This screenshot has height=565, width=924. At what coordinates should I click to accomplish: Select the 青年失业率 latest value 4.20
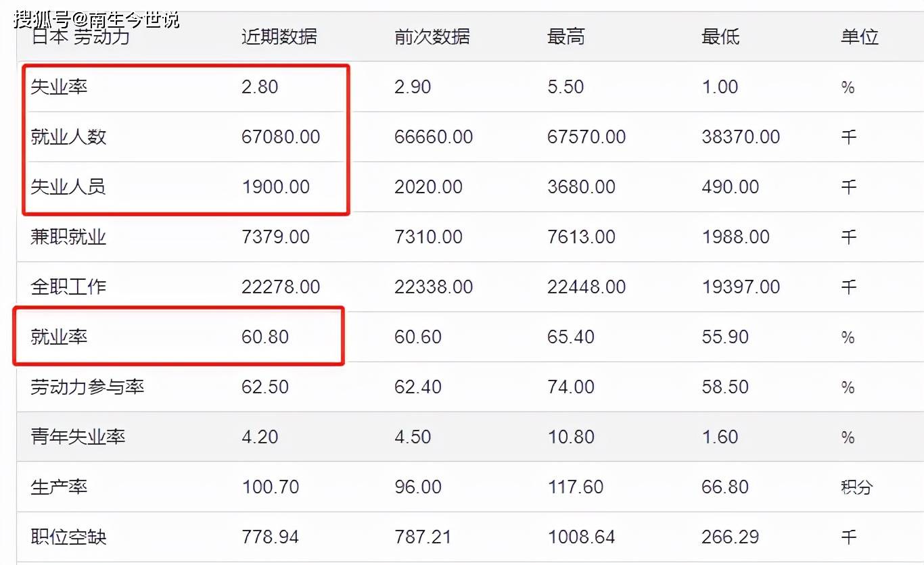click(260, 437)
